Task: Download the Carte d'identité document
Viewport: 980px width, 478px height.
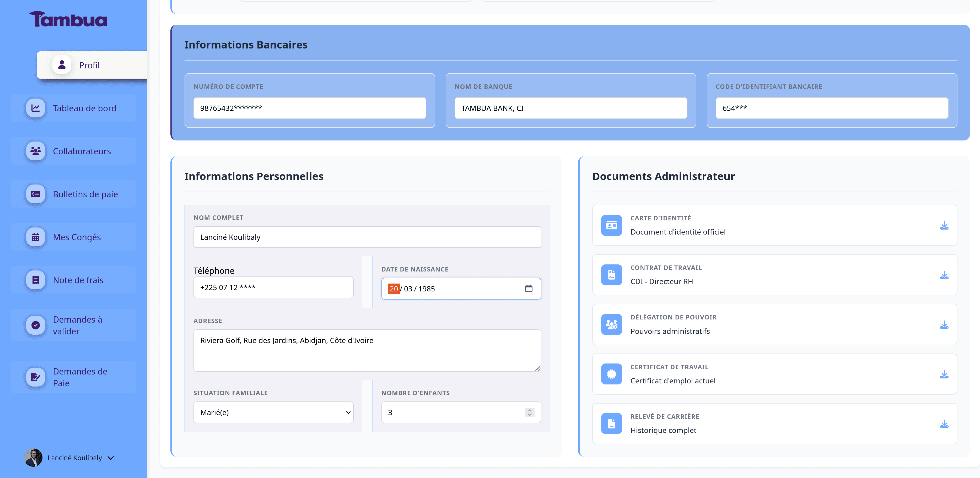Action: click(x=944, y=225)
